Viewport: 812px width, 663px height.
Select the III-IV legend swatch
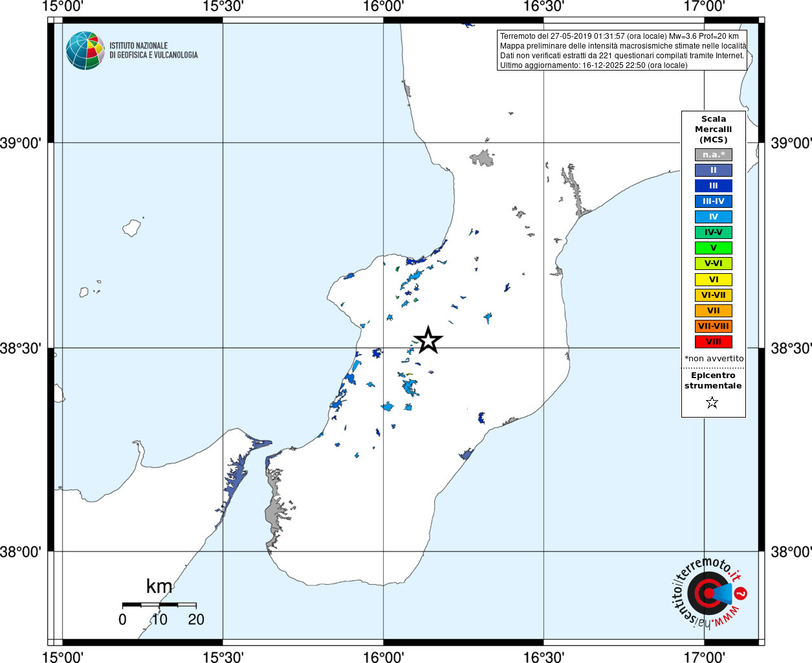point(714,201)
